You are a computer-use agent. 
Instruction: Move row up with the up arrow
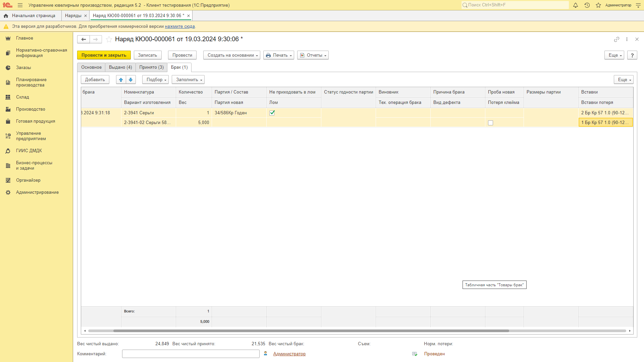click(121, 80)
